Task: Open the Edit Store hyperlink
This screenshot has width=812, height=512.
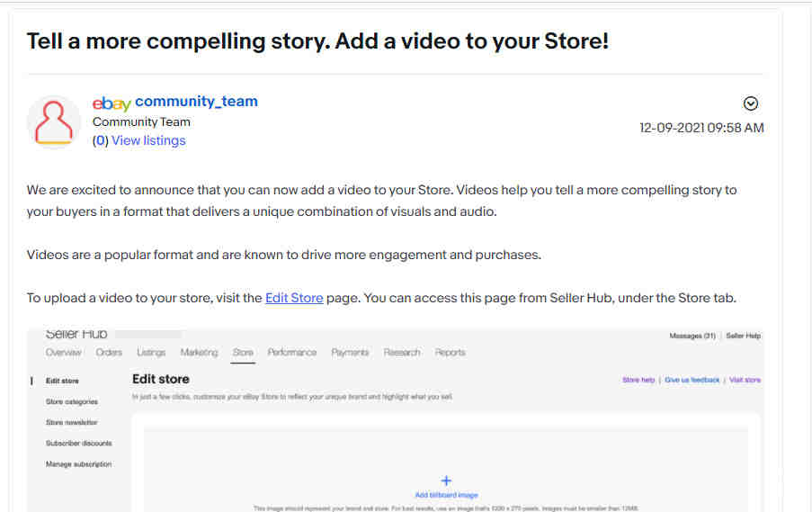Action: pos(294,298)
